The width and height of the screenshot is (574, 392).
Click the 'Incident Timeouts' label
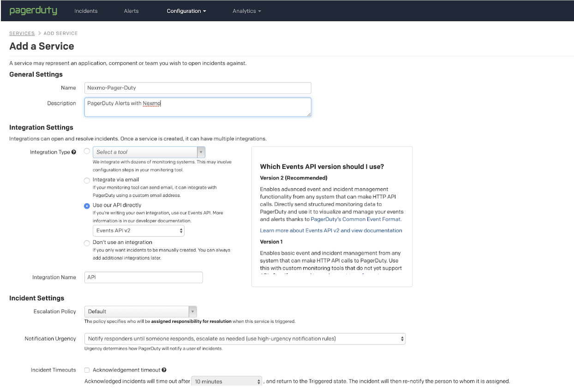[54, 370]
